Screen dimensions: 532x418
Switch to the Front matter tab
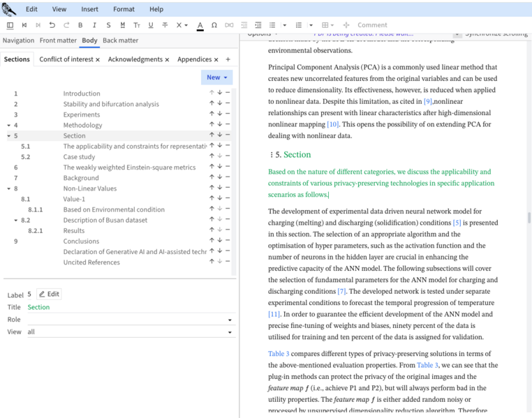point(58,40)
